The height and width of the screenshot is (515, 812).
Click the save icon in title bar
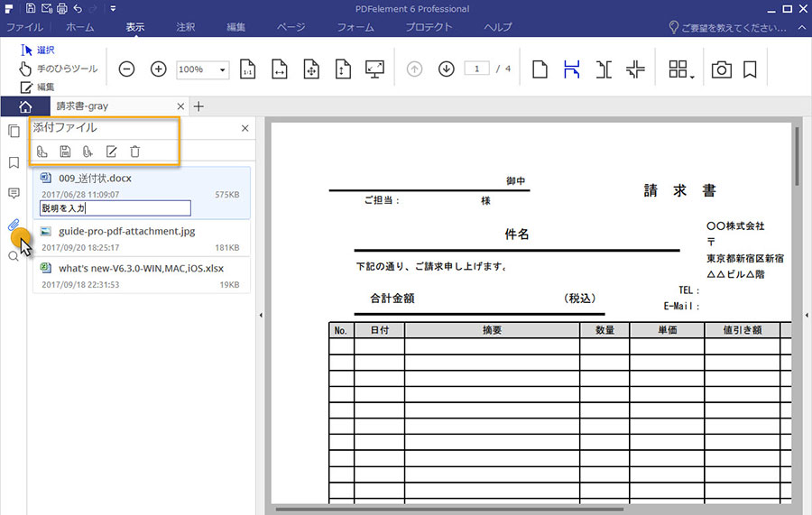[31, 8]
